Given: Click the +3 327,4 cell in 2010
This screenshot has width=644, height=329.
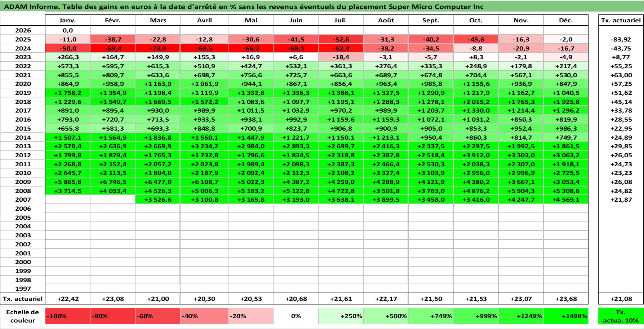Looking at the screenshot, I should [x=386, y=173].
